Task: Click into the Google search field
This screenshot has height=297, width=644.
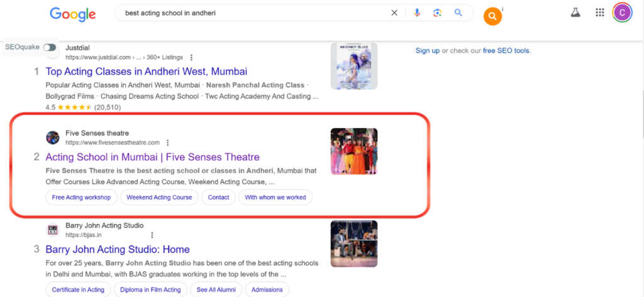Action: (x=255, y=13)
